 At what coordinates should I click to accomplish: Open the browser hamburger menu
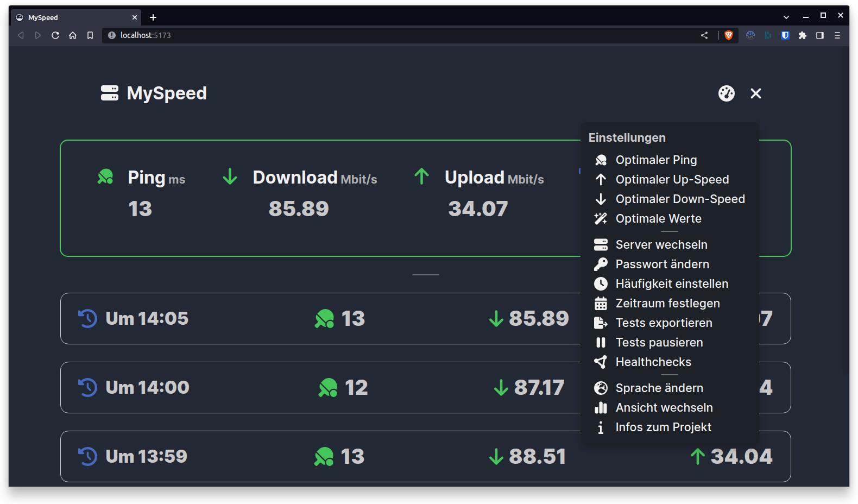pos(837,35)
